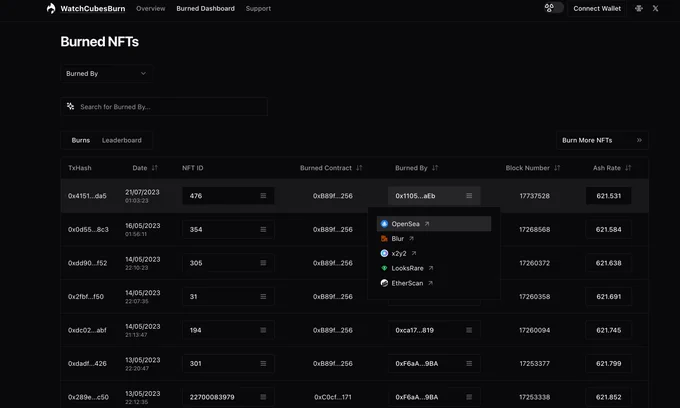Click block number 17737528
Screen dimensions: 680x408
click(535, 196)
